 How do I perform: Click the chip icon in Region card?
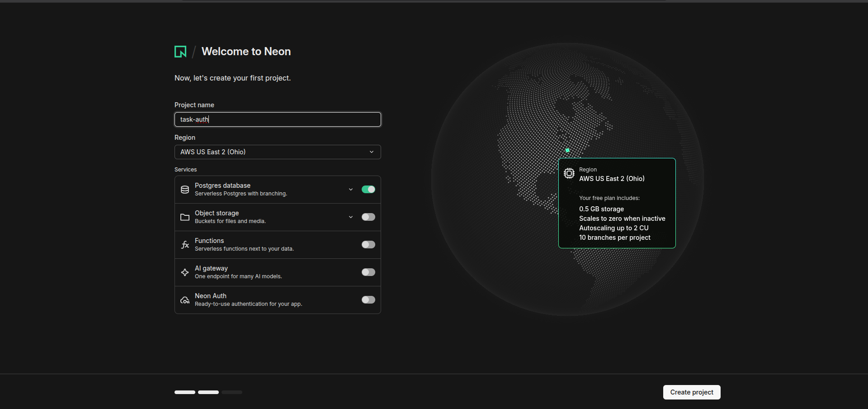click(569, 173)
